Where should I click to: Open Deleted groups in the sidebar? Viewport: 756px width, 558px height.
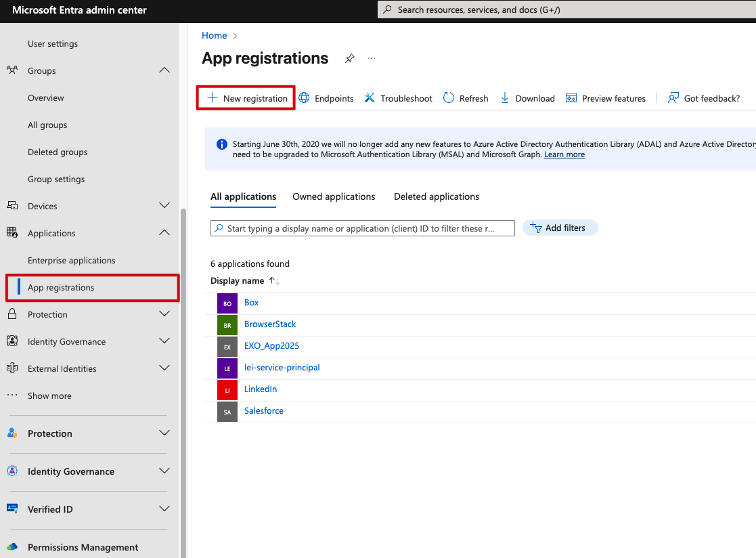pos(58,152)
